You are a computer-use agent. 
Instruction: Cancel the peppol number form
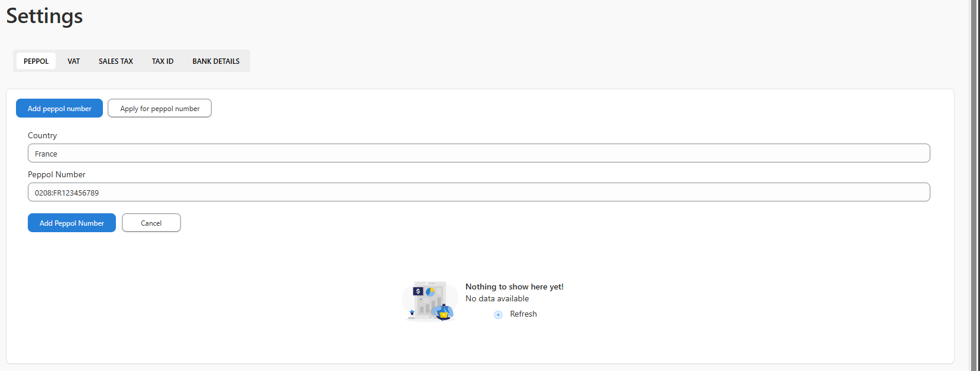tap(151, 223)
